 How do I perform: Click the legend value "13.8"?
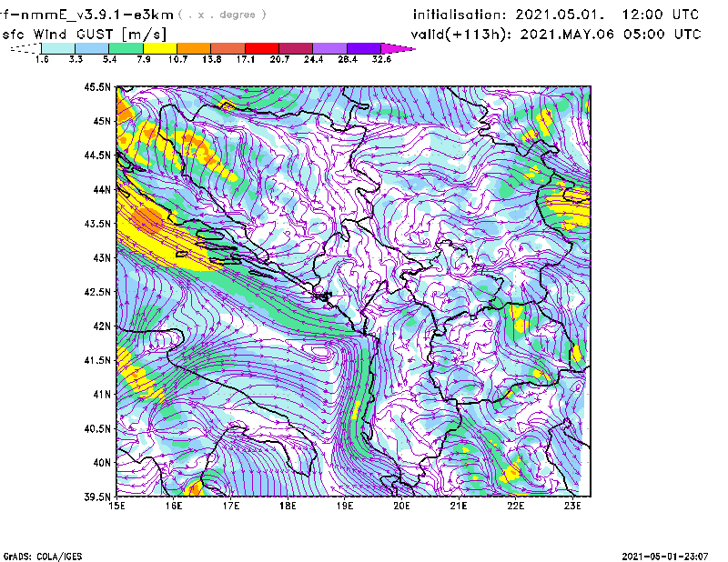tap(212, 59)
